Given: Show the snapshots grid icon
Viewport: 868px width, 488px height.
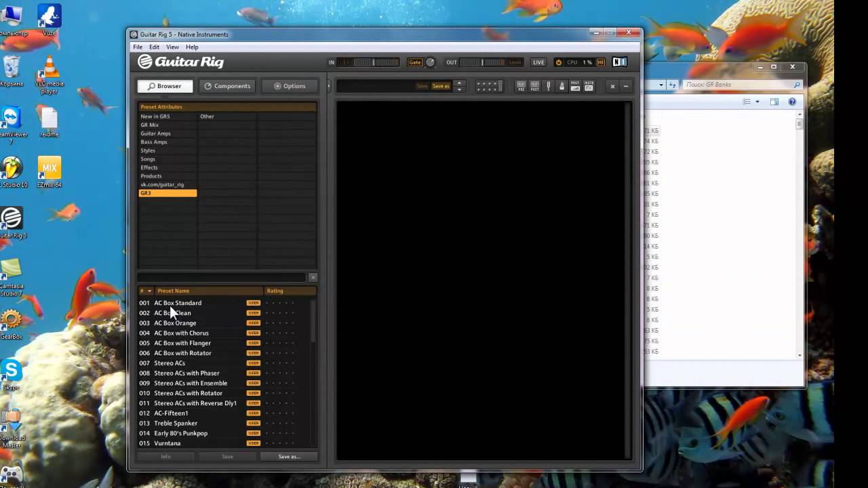Looking at the screenshot, I should (x=488, y=86).
